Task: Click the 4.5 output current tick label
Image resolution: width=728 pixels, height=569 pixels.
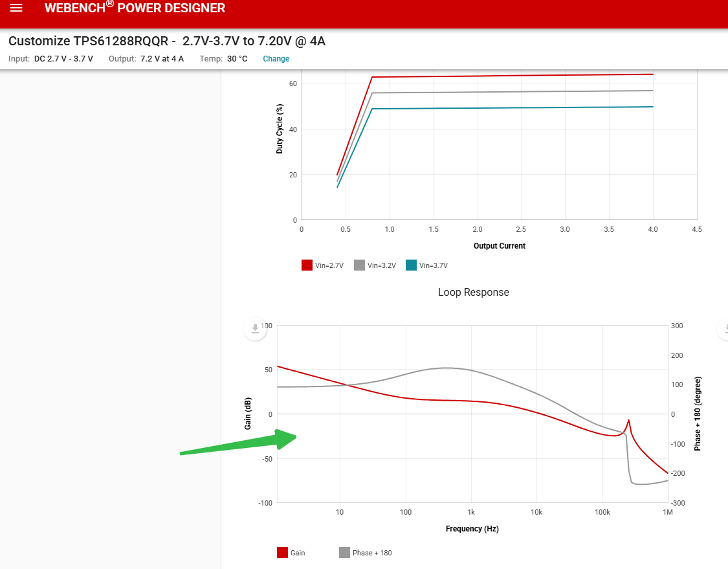Action: coord(697,229)
